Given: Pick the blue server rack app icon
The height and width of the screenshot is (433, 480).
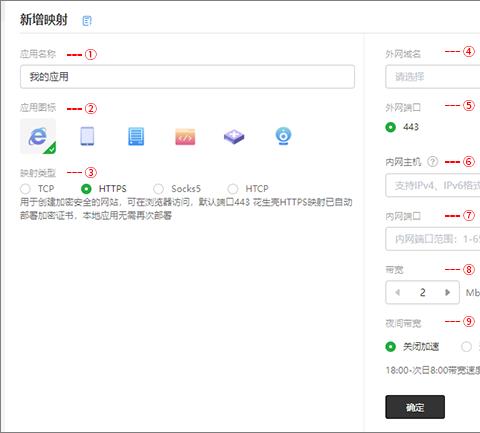Looking at the screenshot, I should point(136,136).
